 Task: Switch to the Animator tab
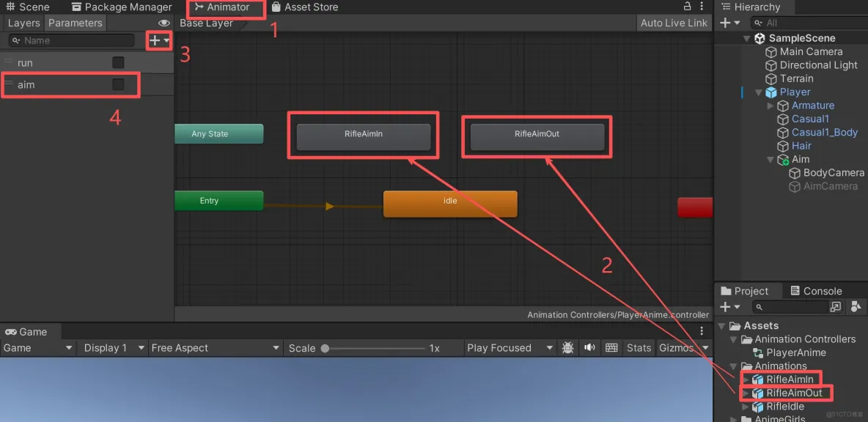tap(226, 7)
